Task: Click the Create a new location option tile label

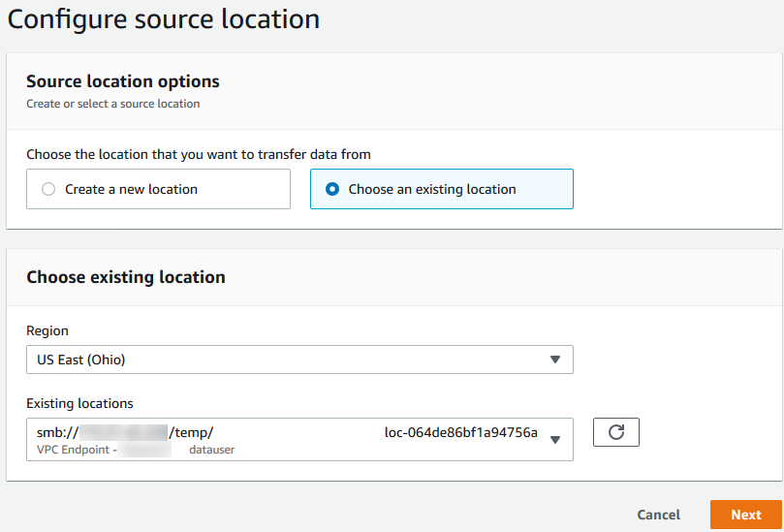Action: (131, 190)
